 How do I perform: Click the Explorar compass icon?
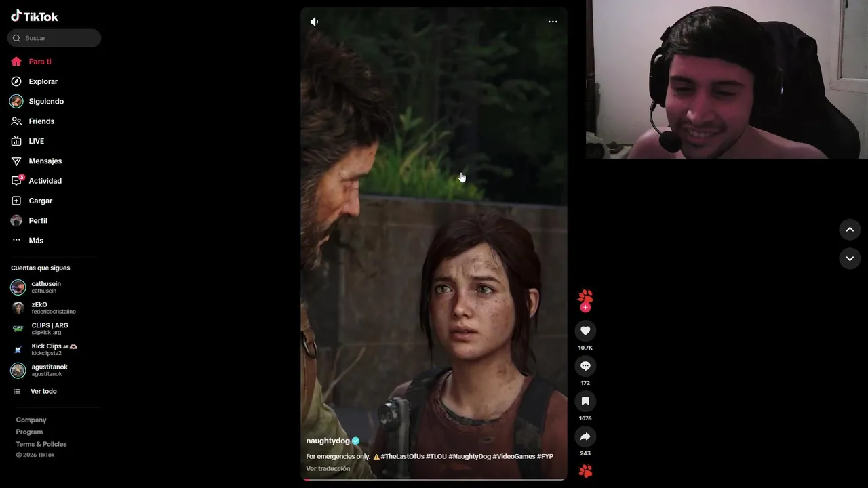click(x=16, y=81)
